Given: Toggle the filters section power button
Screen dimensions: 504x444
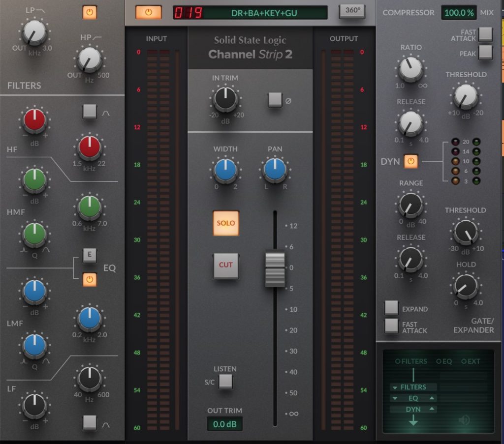Looking at the screenshot, I should [x=90, y=12].
